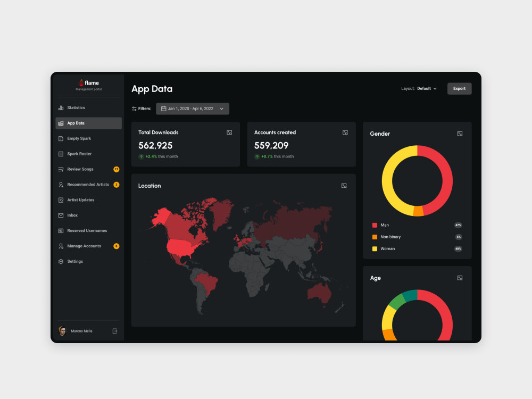Click Australia on the Location map
The width and height of the screenshot is (532, 399).
(x=320, y=293)
